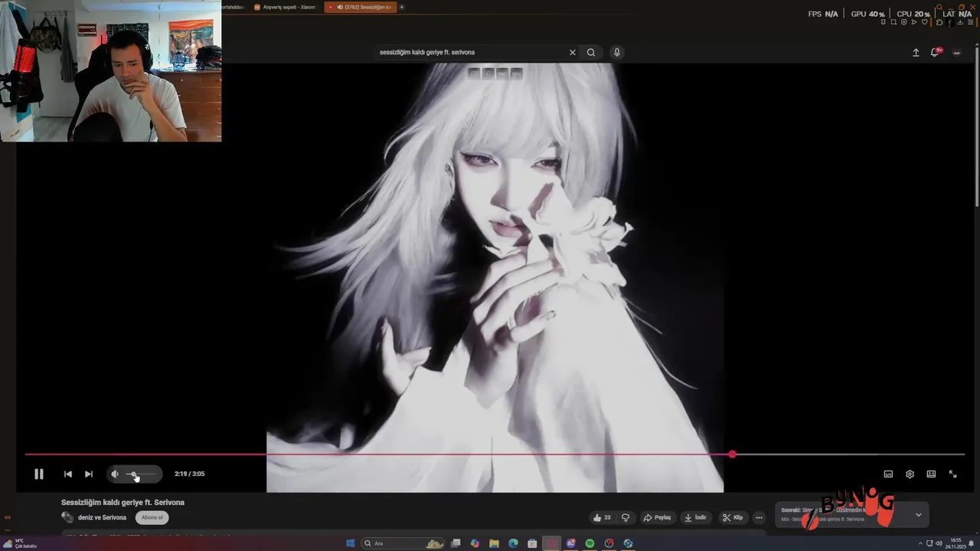Click the Klip button
Screen dimensions: 980x551
pyautogui.click(x=733, y=517)
